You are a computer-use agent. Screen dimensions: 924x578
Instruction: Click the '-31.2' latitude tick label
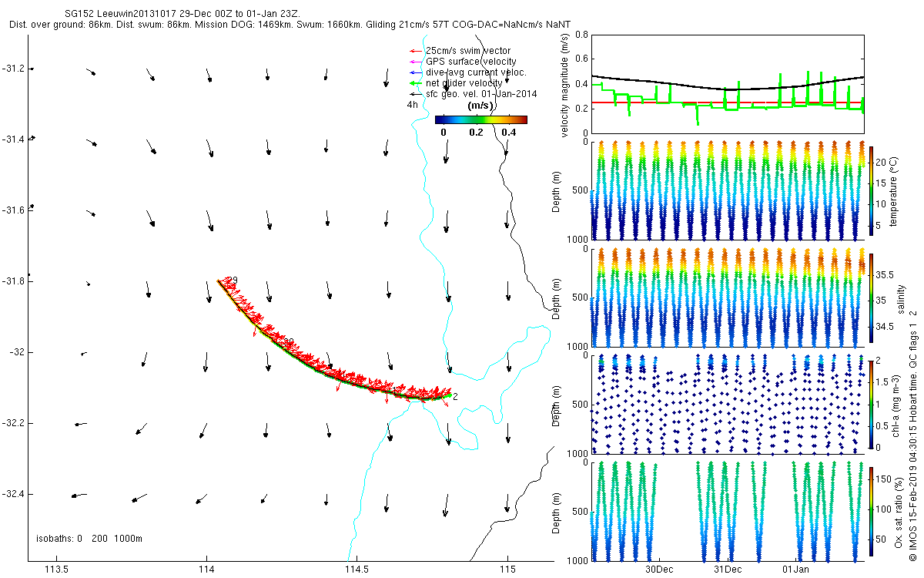[14, 69]
